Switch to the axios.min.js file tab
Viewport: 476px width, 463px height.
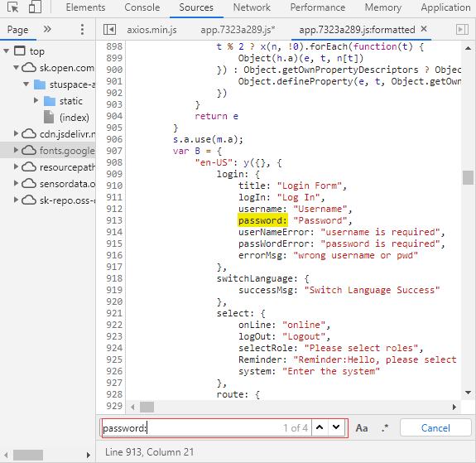tap(151, 30)
